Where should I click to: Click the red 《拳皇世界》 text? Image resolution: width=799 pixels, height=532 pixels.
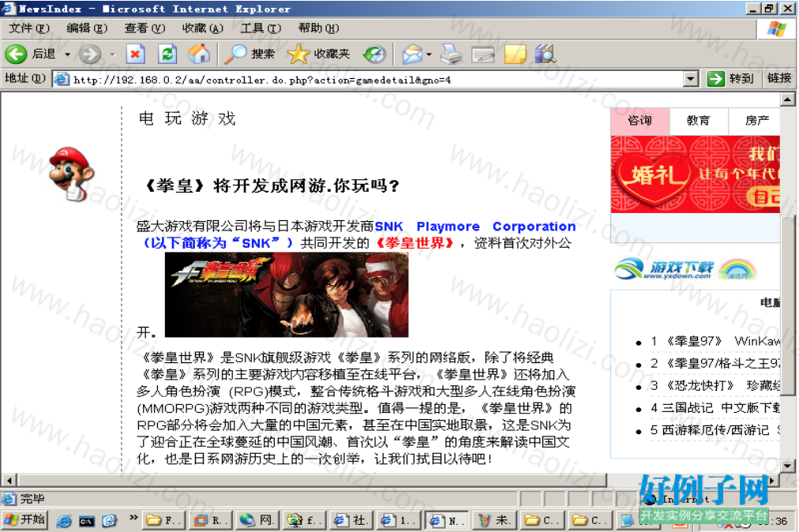(x=415, y=243)
